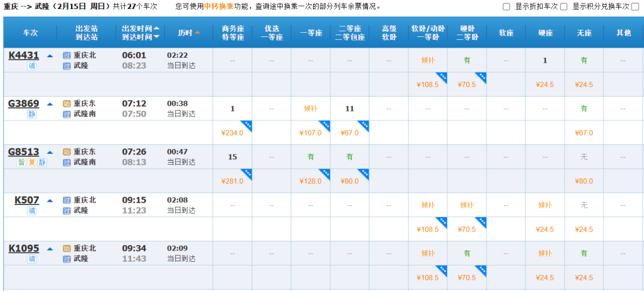Click the 二等座 二等包座 column header
The image size is (644, 291).
click(x=349, y=33)
